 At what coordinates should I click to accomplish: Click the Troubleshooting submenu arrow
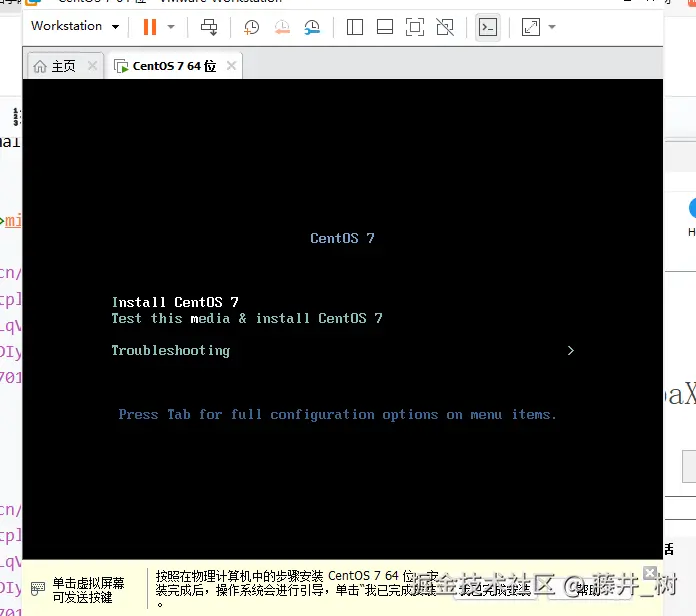tap(571, 351)
